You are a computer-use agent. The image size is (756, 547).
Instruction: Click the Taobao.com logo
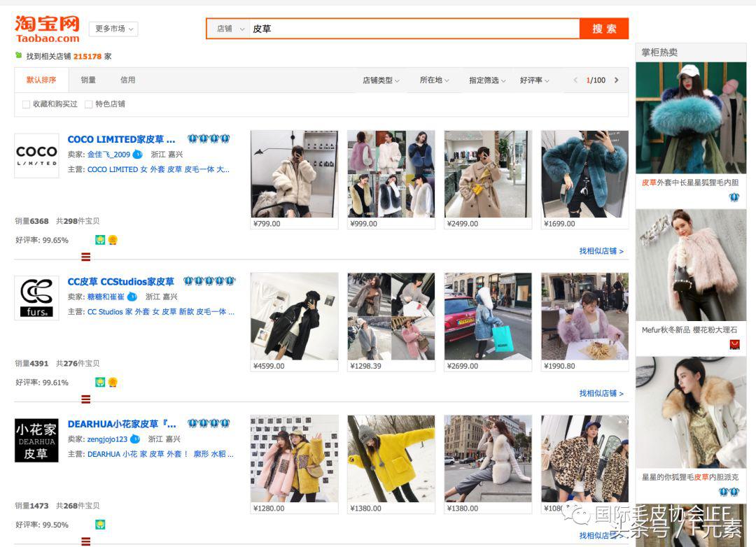tap(48, 29)
